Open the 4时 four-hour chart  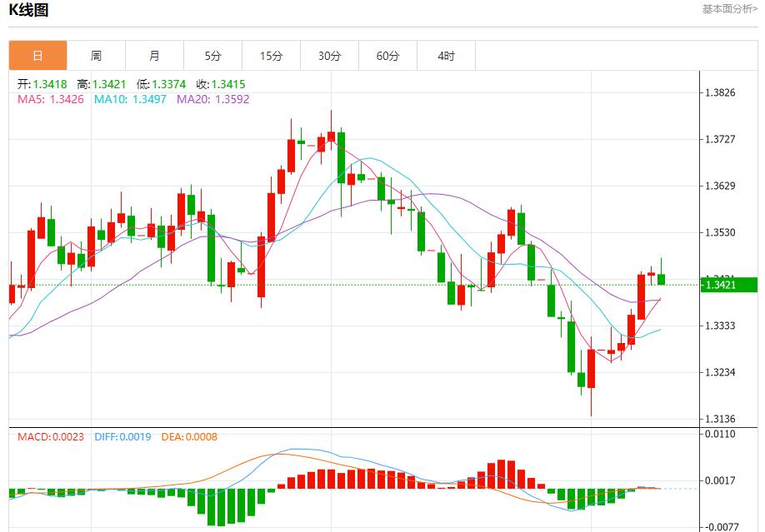(447, 56)
